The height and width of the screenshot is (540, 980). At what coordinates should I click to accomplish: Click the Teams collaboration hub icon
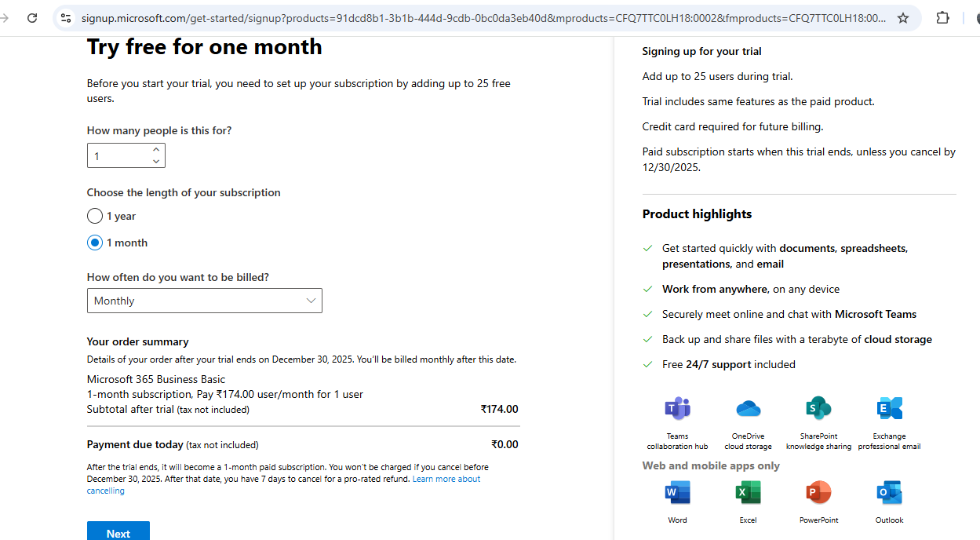tap(677, 409)
